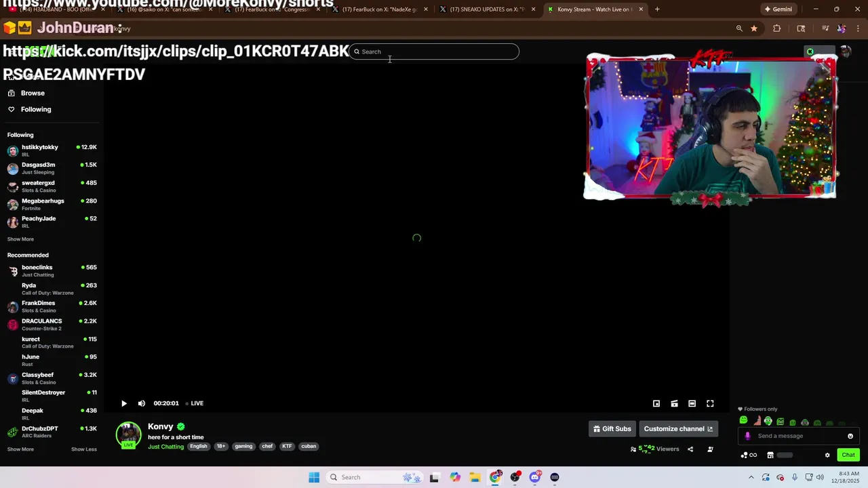Open the zoom magnifier icon in the address bar
This screenshot has width=868, height=488.
point(739,28)
